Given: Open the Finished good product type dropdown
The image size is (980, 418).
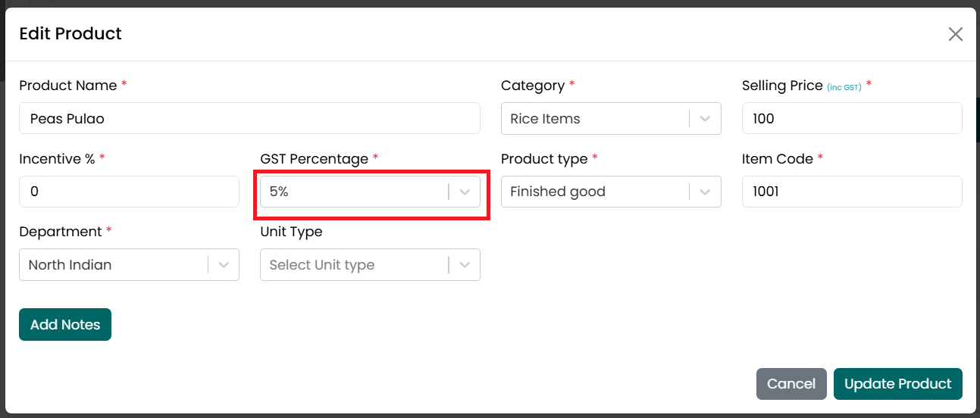Looking at the screenshot, I should click(x=611, y=192).
